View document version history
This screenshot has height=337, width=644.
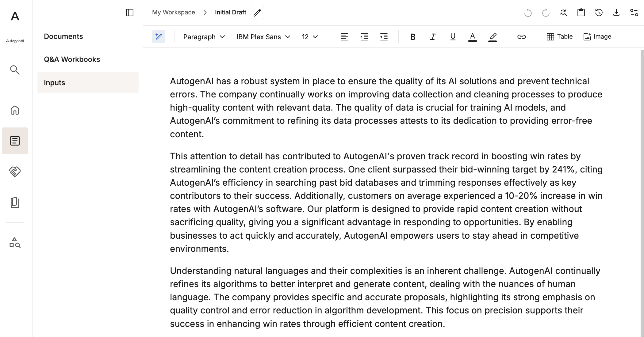599,13
